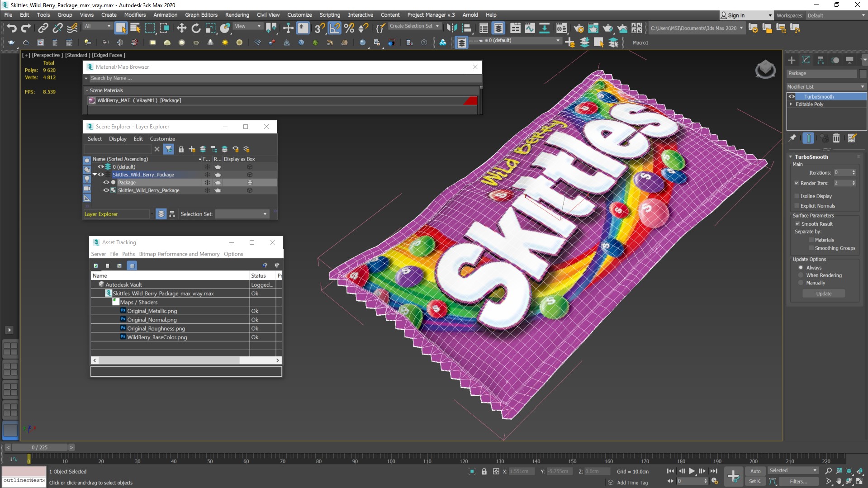Open the Create Selection Set dropdown
The width and height of the screenshot is (868, 488).
coord(414,26)
